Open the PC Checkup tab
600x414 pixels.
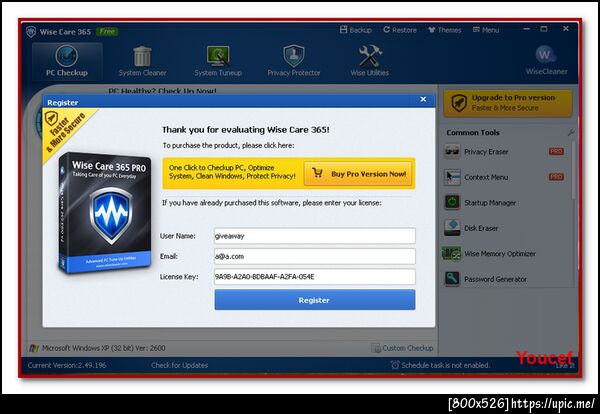[67, 61]
